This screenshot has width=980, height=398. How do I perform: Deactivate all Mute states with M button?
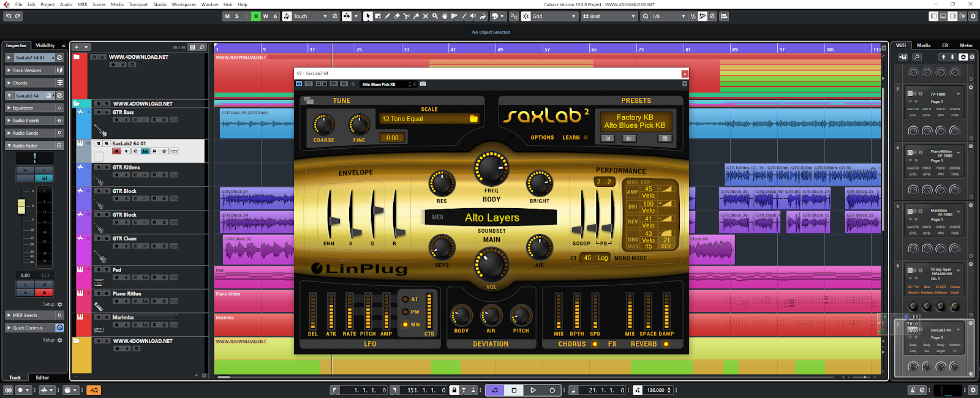point(227,16)
